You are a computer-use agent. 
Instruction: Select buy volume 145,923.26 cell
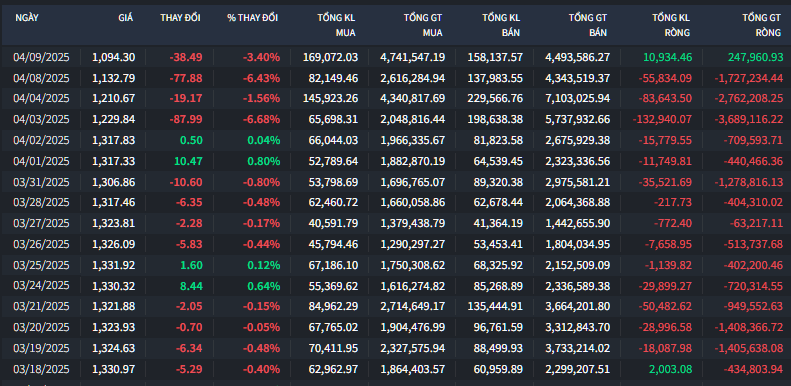(x=330, y=98)
